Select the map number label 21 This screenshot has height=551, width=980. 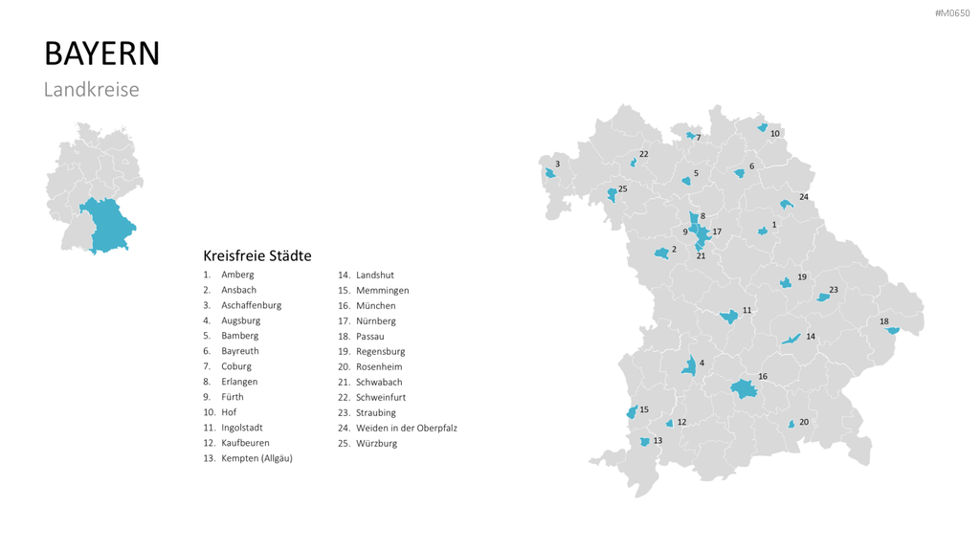(x=701, y=256)
